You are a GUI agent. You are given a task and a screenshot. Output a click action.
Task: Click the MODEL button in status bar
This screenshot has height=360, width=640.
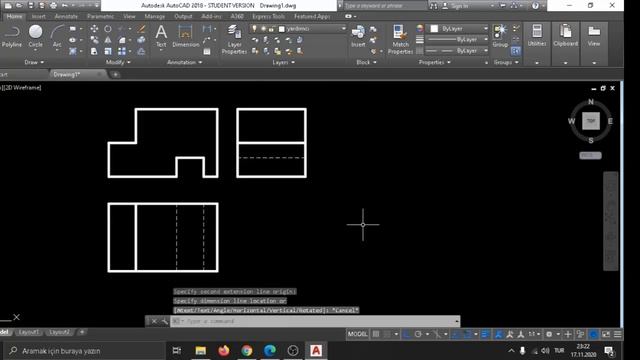point(358,334)
